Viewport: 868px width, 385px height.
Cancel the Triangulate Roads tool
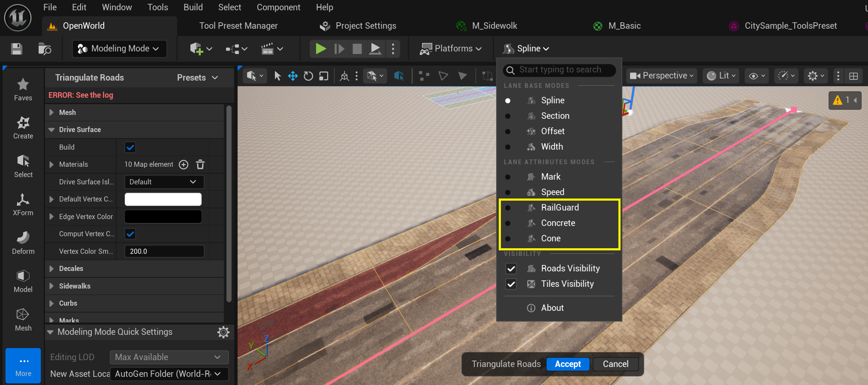pyautogui.click(x=615, y=364)
